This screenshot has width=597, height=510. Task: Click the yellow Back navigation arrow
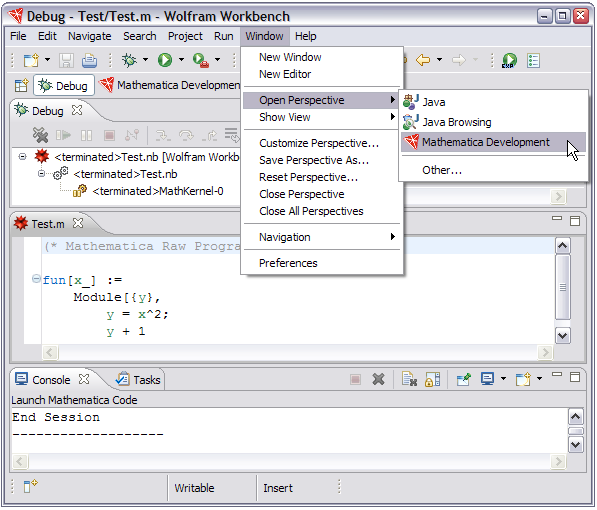(x=423, y=59)
